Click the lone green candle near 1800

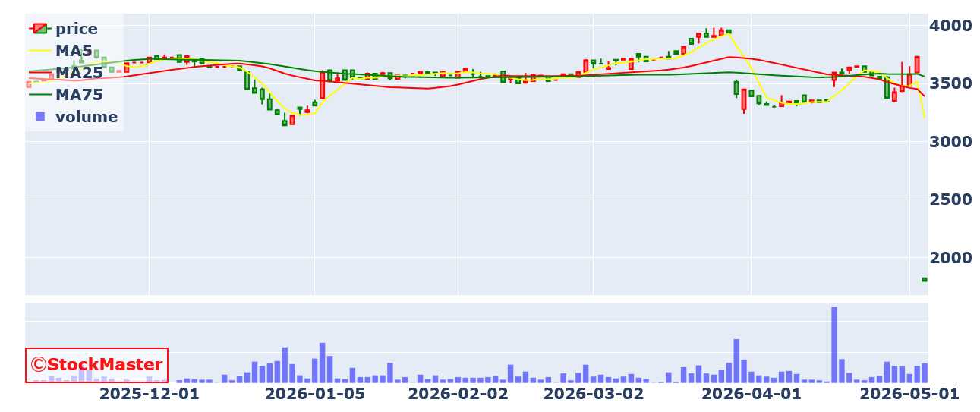point(925,280)
